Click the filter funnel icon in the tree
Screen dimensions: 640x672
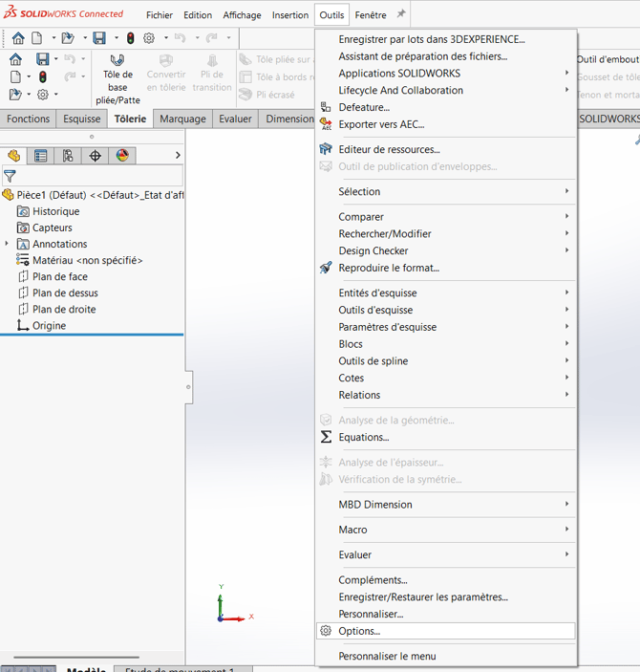pos(10,176)
